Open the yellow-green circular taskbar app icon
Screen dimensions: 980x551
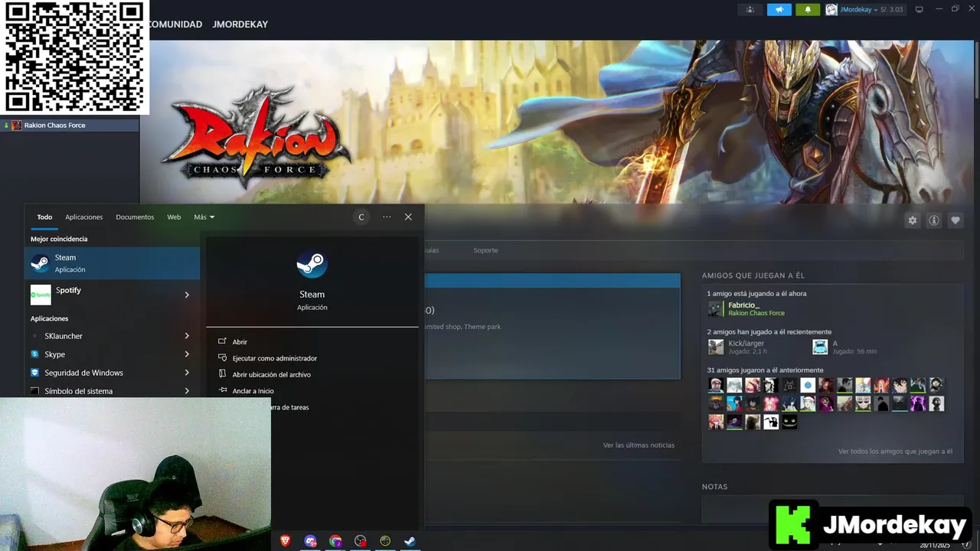pyautogui.click(x=385, y=541)
